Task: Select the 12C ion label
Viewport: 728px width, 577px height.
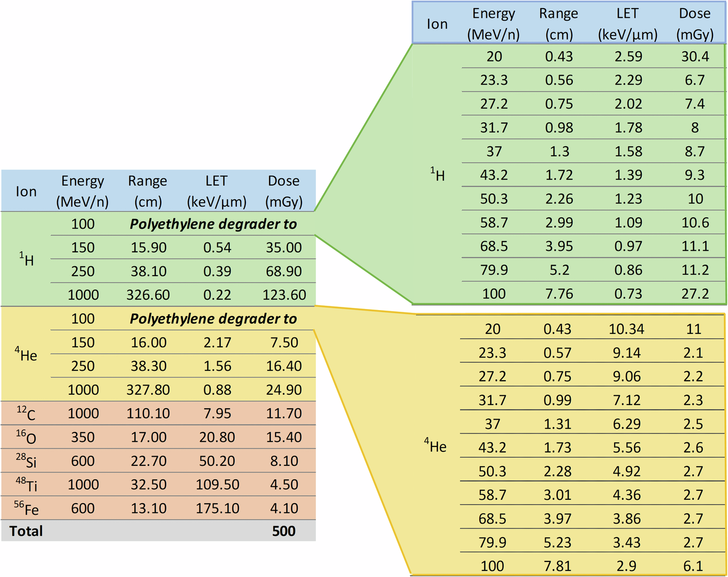Action: click(x=26, y=413)
